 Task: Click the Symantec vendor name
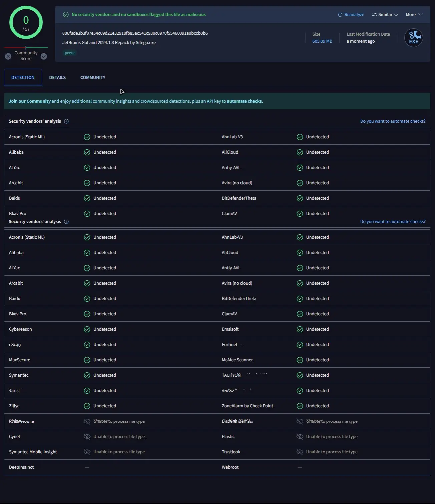point(19,375)
